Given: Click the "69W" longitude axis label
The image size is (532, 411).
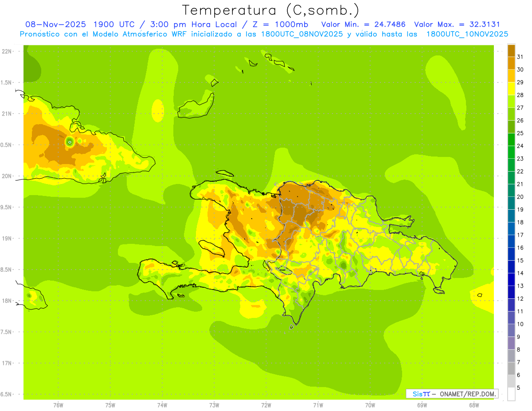Looking at the screenshot, I should point(422,405).
